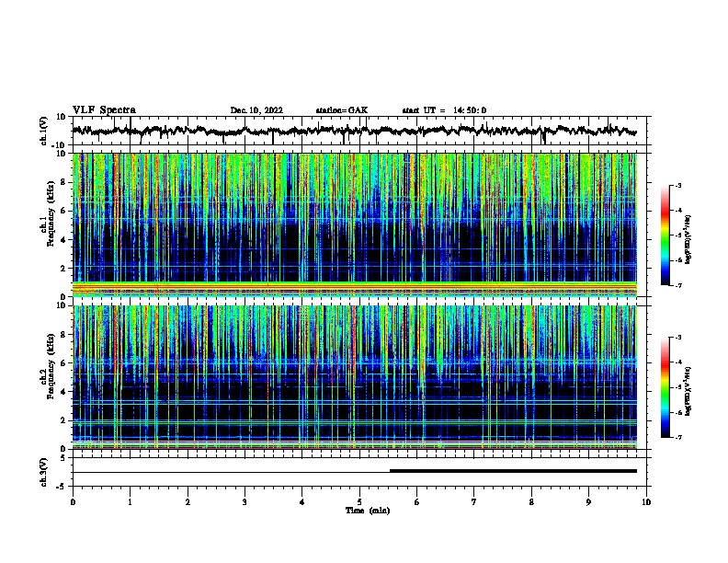Click the "ch.3(V)" axis label
The height and width of the screenshot is (563, 728).
45,472
